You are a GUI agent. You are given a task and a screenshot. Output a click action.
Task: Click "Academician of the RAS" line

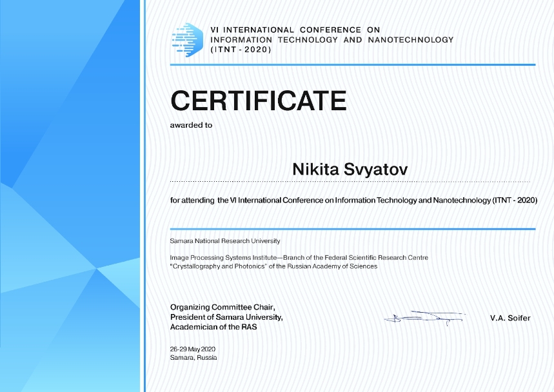pyautogui.click(x=213, y=327)
